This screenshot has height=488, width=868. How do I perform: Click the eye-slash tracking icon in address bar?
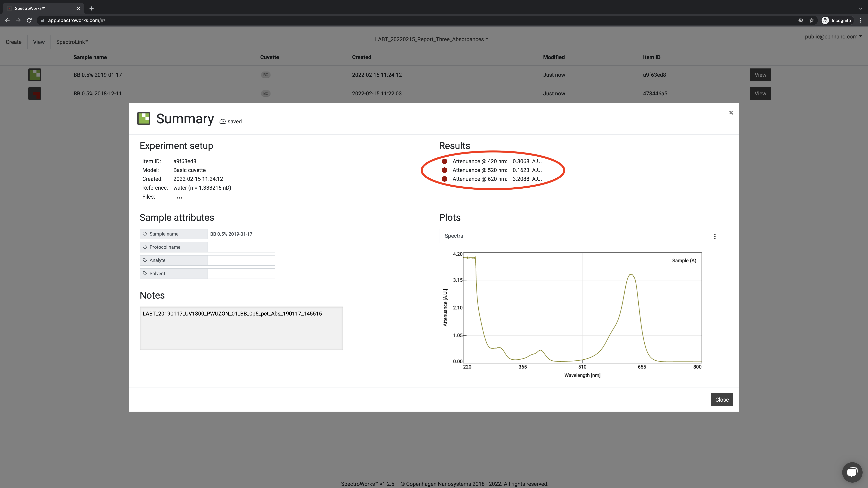coord(801,21)
